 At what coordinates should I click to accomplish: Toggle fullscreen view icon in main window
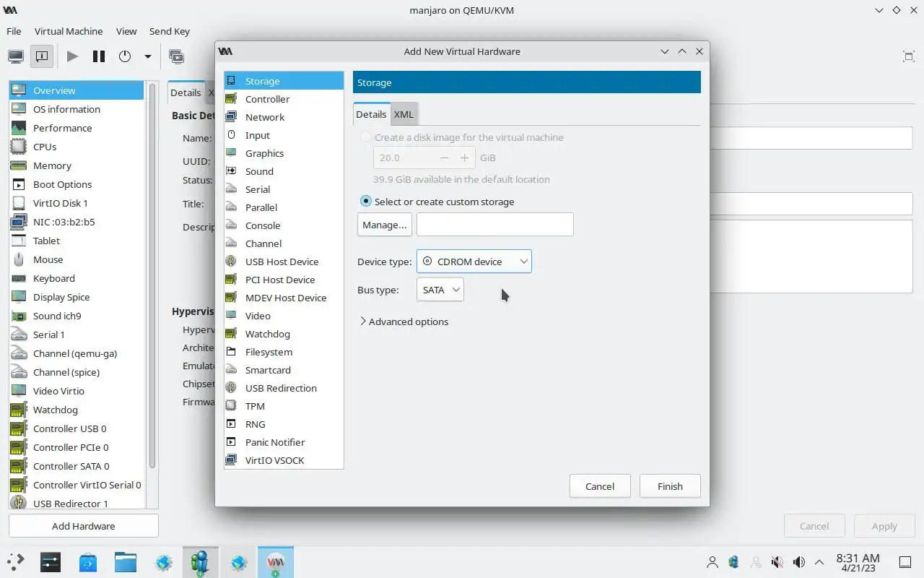click(909, 56)
